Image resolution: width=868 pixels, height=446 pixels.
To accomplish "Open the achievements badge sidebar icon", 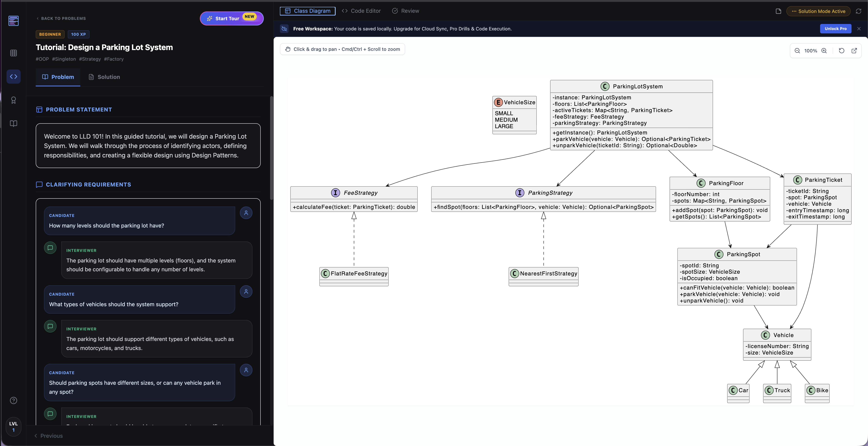I will (14, 100).
